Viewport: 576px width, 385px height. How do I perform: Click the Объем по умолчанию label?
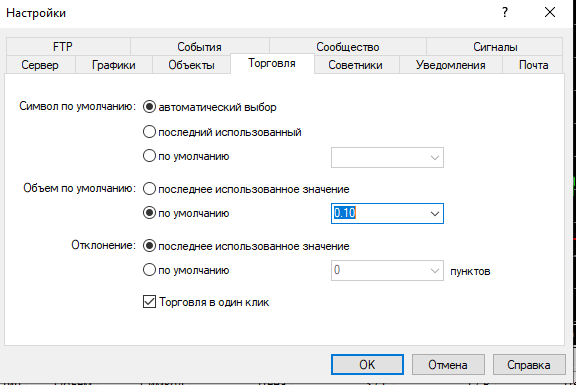80,188
